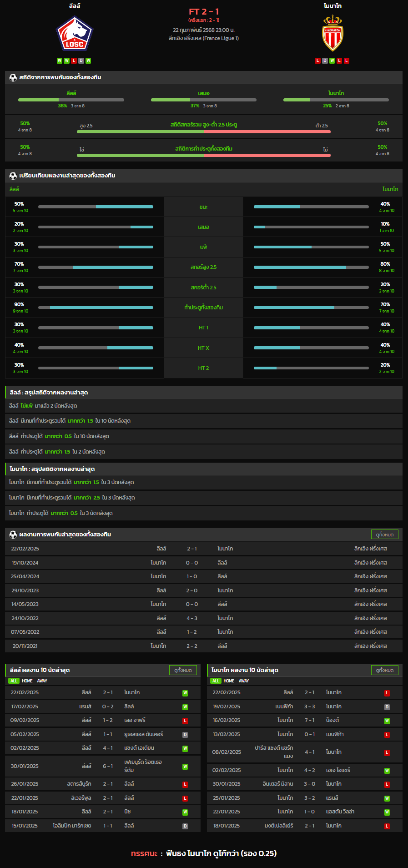Select ALL tab in Monaco last 10 matches

coord(216,681)
